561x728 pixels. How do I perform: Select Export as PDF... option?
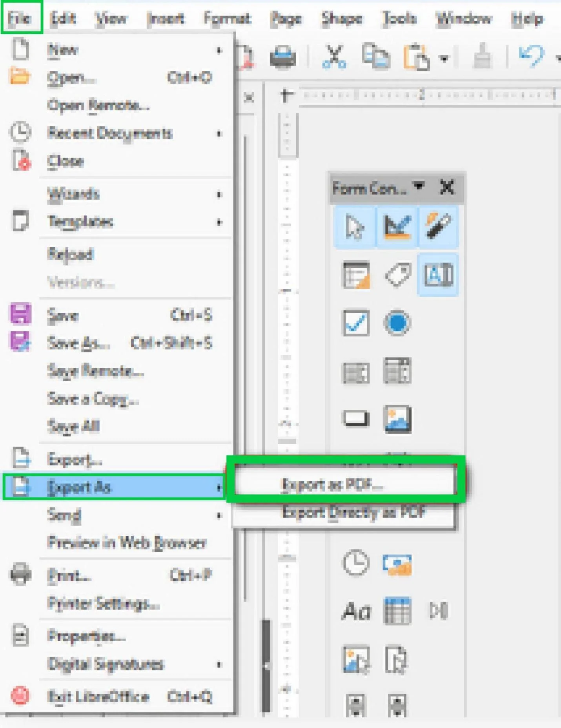[346, 485]
